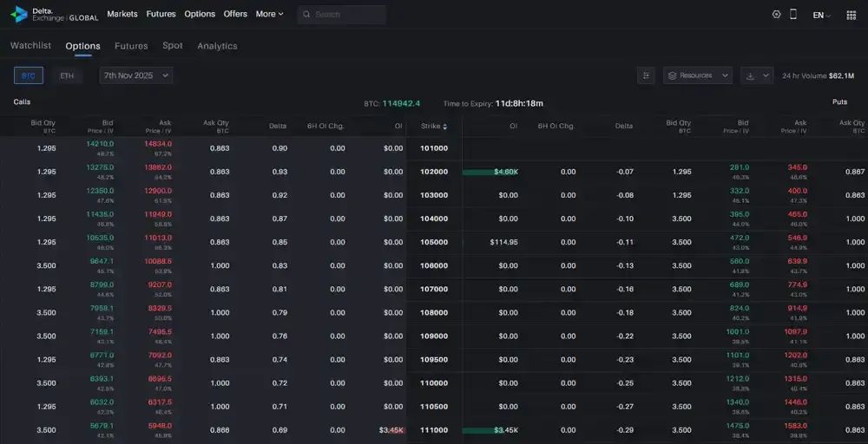Select strike 111000 row
This screenshot has height=444, width=868.
(434, 430)
